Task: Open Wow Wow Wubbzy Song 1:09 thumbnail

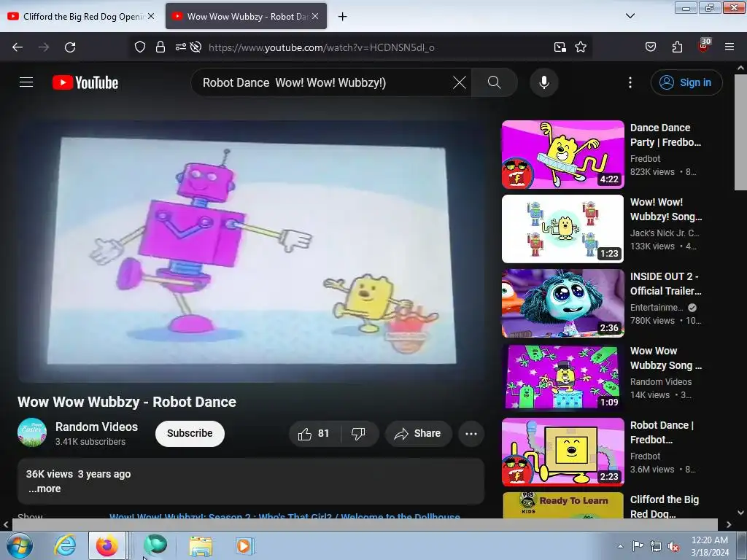Action: (563, 377)
